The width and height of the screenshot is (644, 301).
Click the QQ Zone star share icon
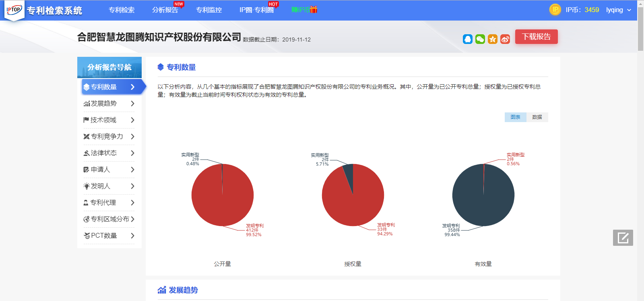(x=493, y=39)
